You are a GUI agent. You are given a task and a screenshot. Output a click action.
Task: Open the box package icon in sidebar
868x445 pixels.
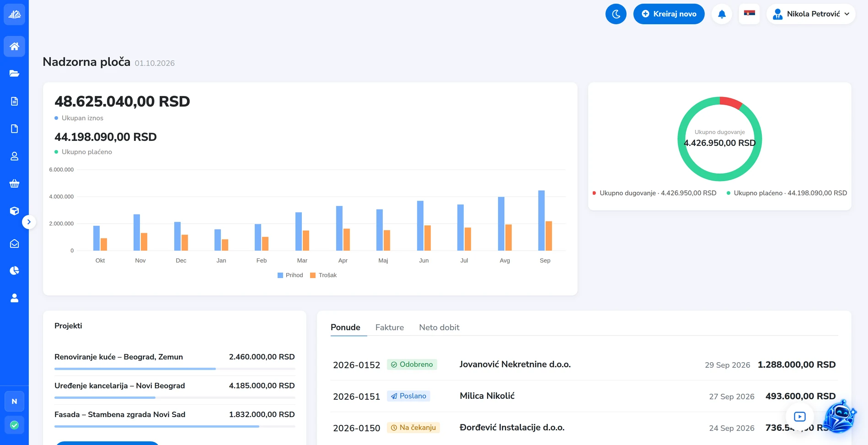pos(14,211)
